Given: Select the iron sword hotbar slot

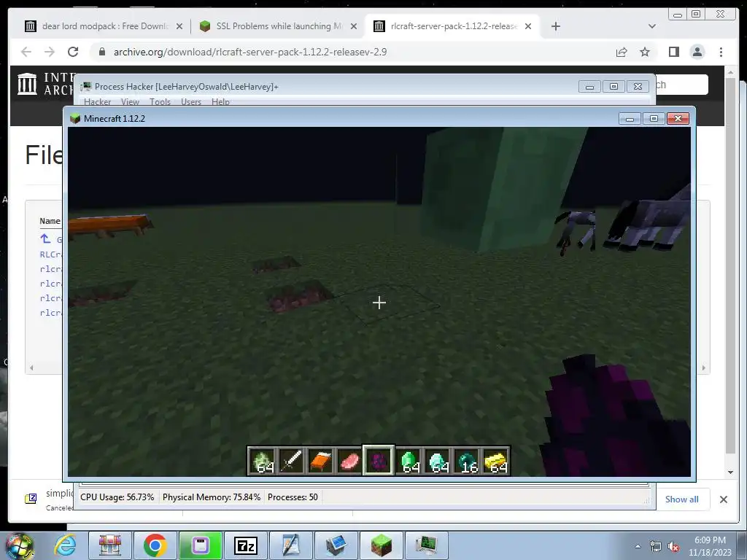Looking at the screenshot, I should [x=291, y=461].
